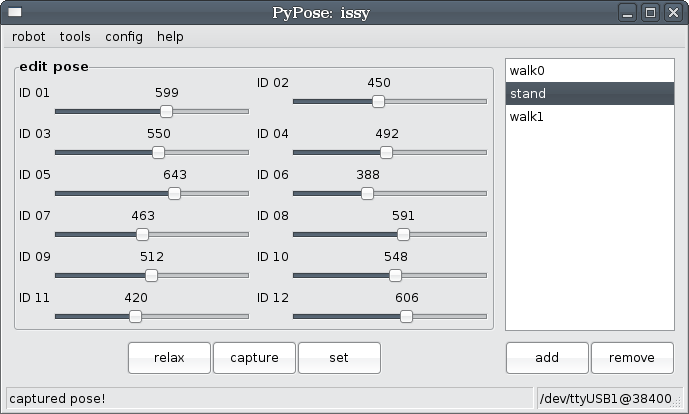
Task: Click the ID 08 slider thumb at 591
Action: [403, 234]
